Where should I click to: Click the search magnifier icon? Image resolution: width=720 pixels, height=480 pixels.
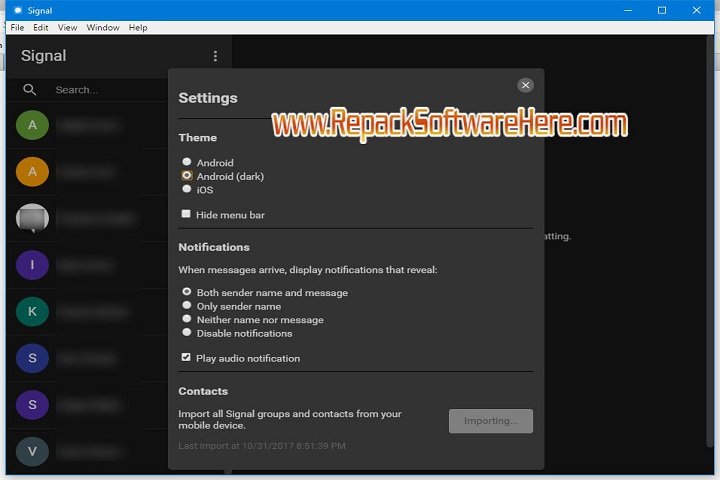click(29, 90)
